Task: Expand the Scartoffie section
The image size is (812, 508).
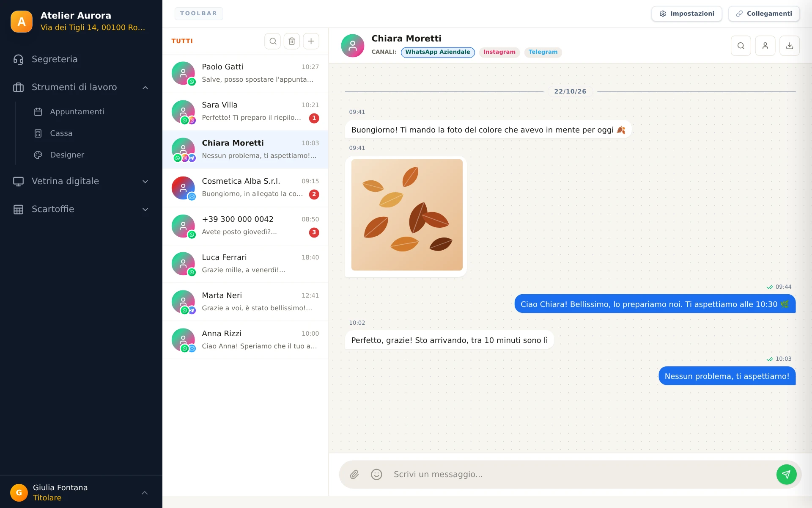Action: [81, 209]
